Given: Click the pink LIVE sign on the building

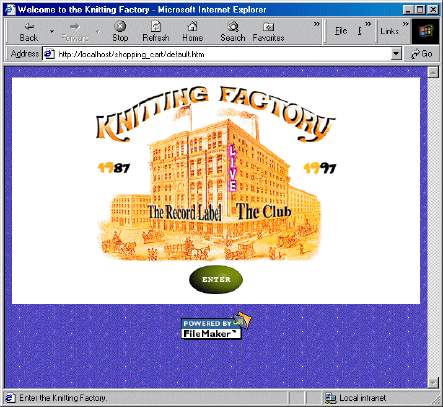Looking at the screenshot, I should pyautogui.click(x=232, y=168).
